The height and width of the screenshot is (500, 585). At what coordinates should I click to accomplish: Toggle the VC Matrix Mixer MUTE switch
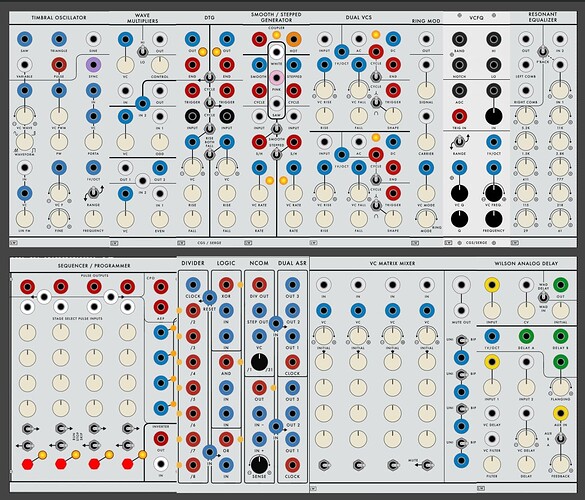pyautogui.click(x=427, y=465)
